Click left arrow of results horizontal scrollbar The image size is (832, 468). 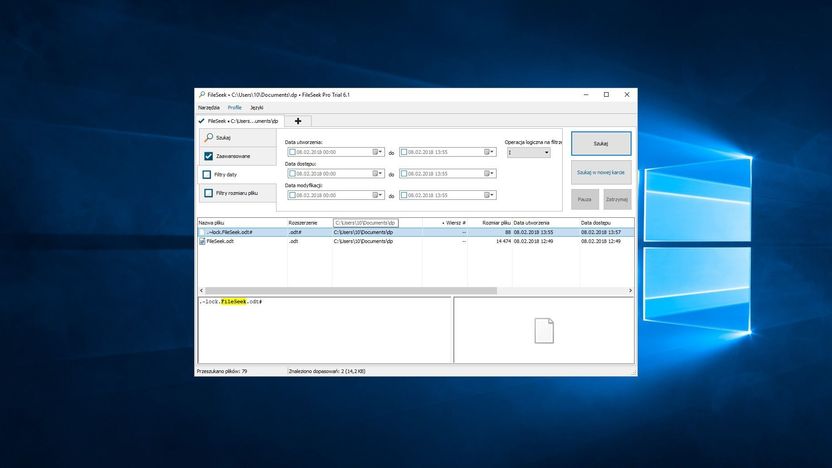201,291
